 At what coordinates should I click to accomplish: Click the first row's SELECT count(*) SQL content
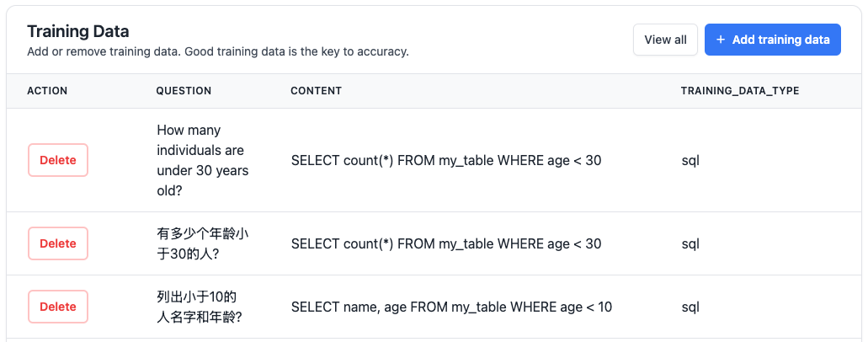tap(446, 161)
